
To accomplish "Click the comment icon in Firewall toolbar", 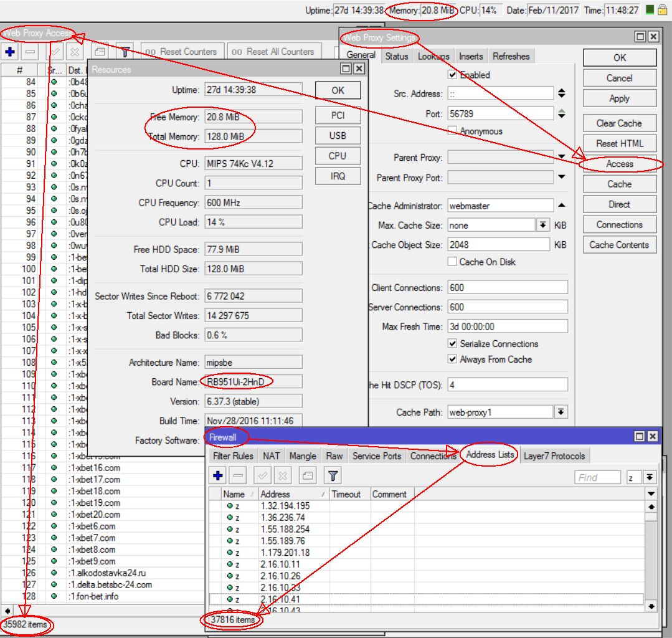I will tap(307, 476).
